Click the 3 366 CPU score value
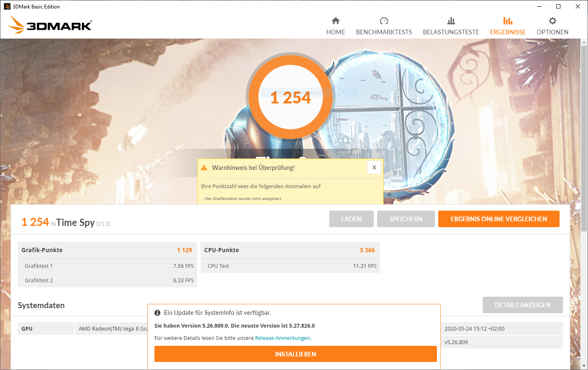 [x=367, y=250]
